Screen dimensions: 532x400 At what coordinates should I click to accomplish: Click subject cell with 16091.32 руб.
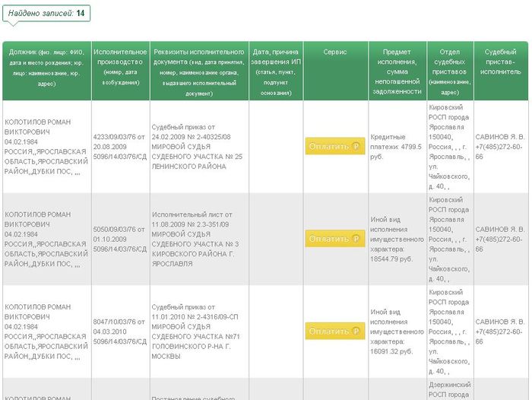click(397, 332)
